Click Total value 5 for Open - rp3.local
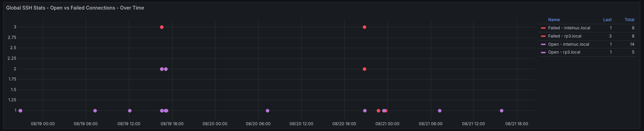644x131 pixels. pyautogui.click(x=633, y=52)
